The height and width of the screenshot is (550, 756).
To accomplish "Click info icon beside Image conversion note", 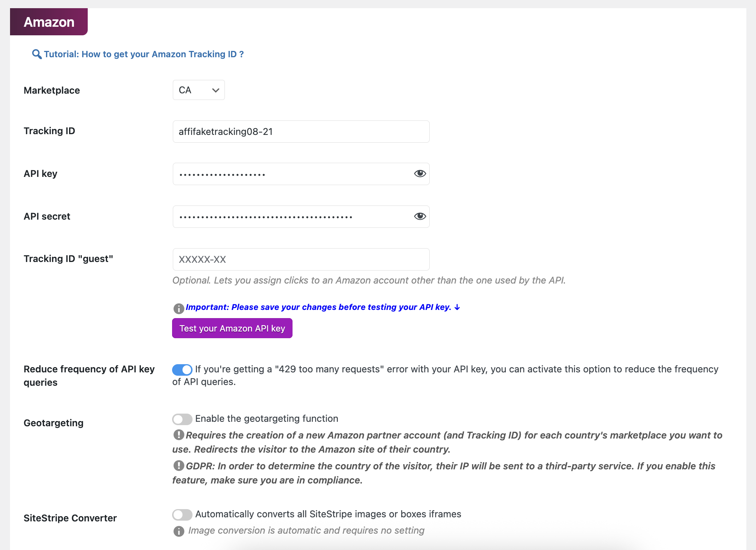I will (x=179, y=531).
